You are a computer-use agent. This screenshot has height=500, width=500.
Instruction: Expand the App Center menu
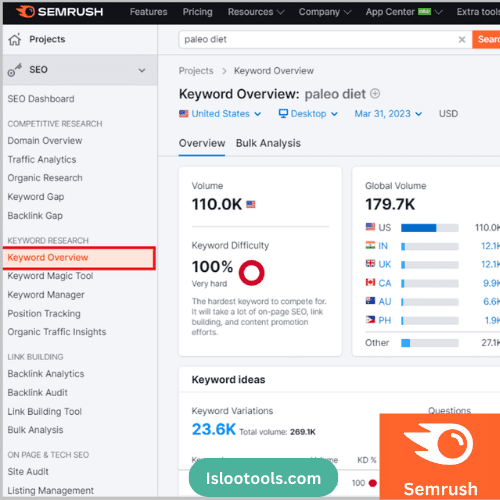pyautogui.click(x=404, y=12)
